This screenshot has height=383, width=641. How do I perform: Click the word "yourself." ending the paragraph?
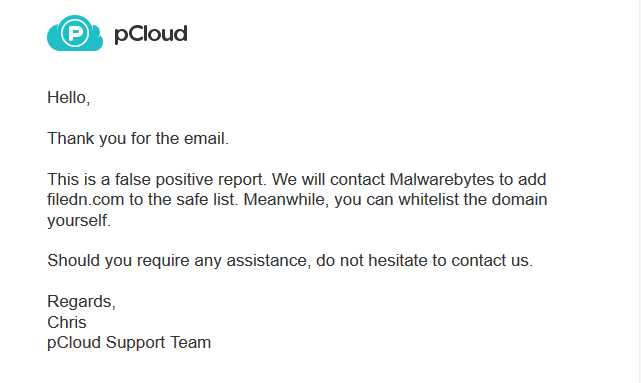pos(79,220)
